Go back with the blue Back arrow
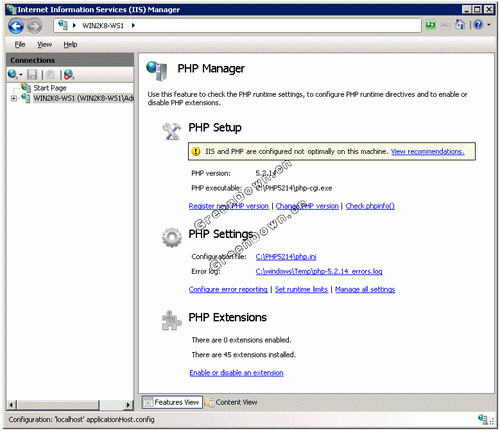 tap(16, 26)
